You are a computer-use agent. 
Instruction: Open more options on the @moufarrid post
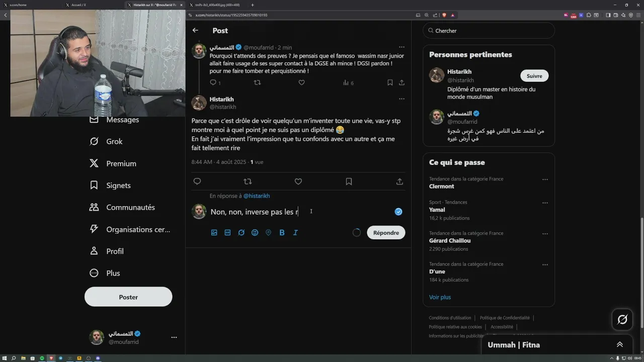[401, 47]
